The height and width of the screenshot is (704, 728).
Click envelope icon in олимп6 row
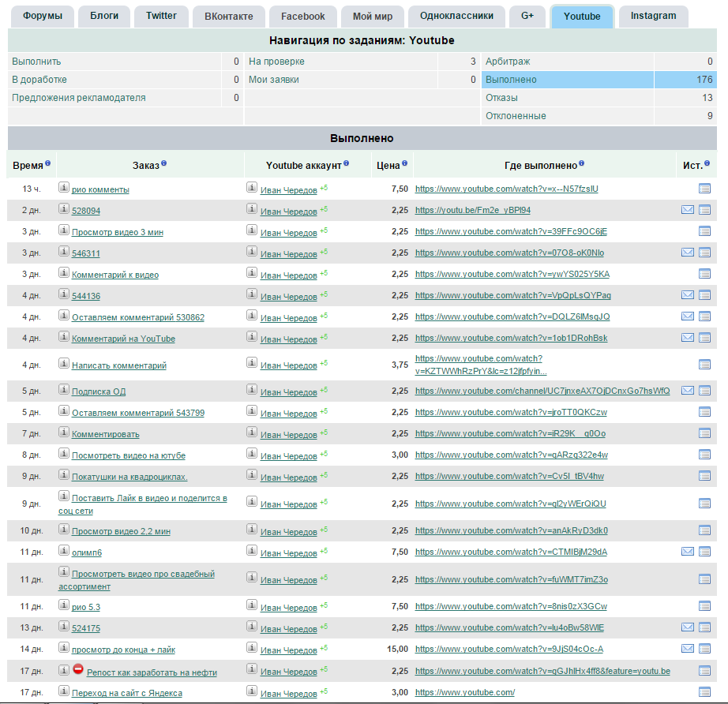(688, 552)
